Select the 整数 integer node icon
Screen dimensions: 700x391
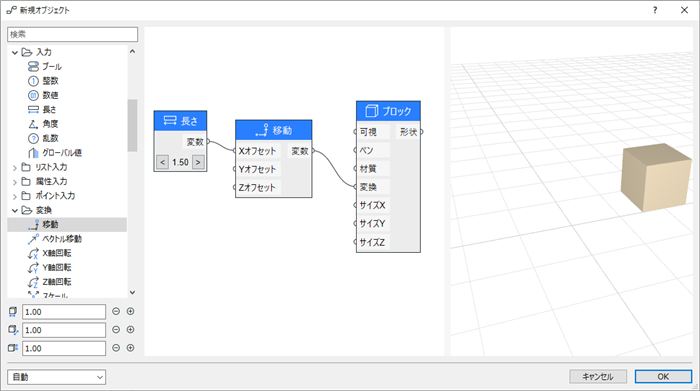pos(33,81)
